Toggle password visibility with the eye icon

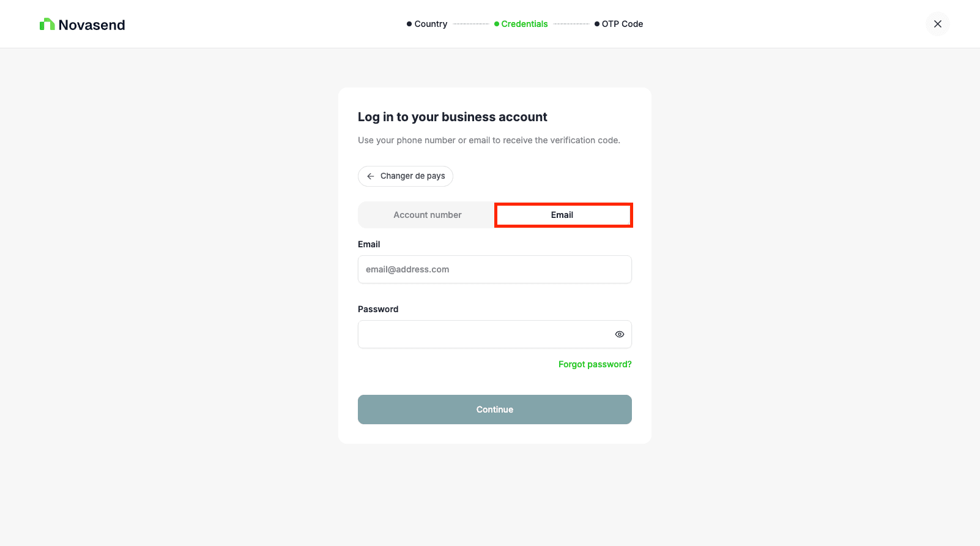(619, 334)
